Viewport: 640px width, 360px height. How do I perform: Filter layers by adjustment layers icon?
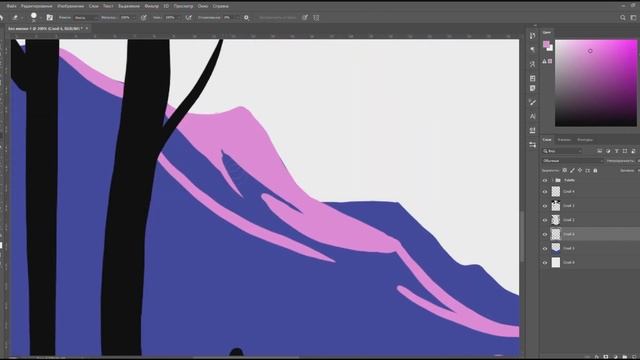pos(608,151)
